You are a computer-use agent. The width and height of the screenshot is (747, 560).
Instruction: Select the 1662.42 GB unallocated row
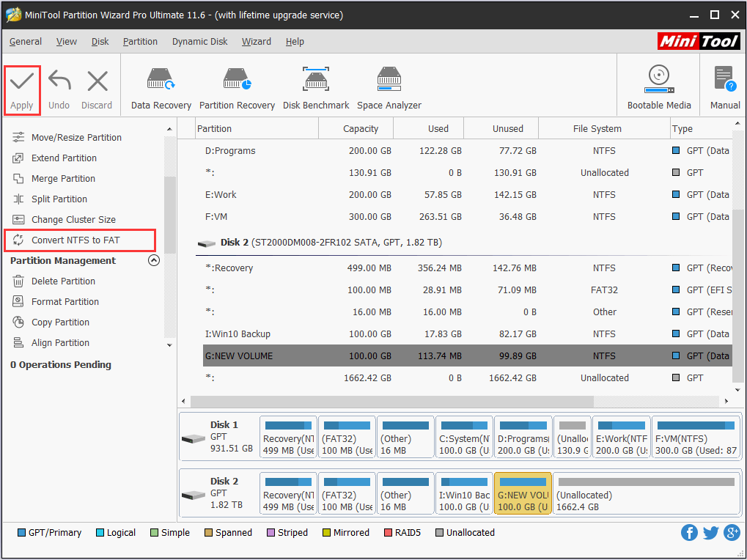[x=468, y=377]
